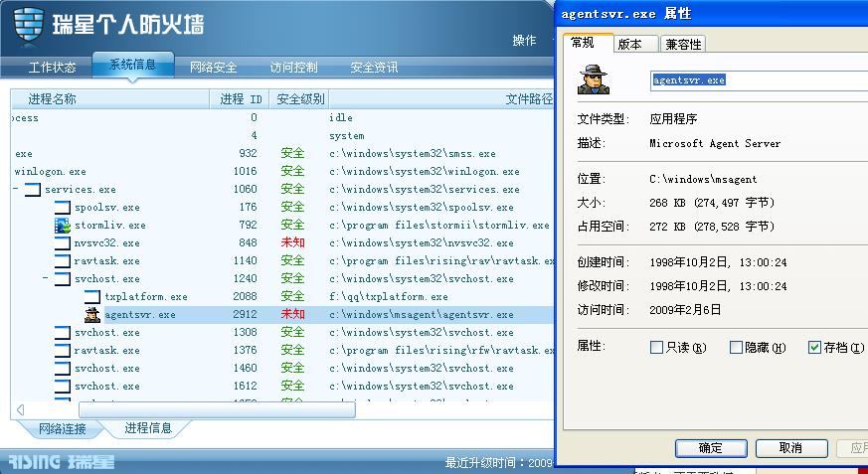Click the 272 KB disk usage value
Viewport: 868px width, 474px height.
click(712, 227)
